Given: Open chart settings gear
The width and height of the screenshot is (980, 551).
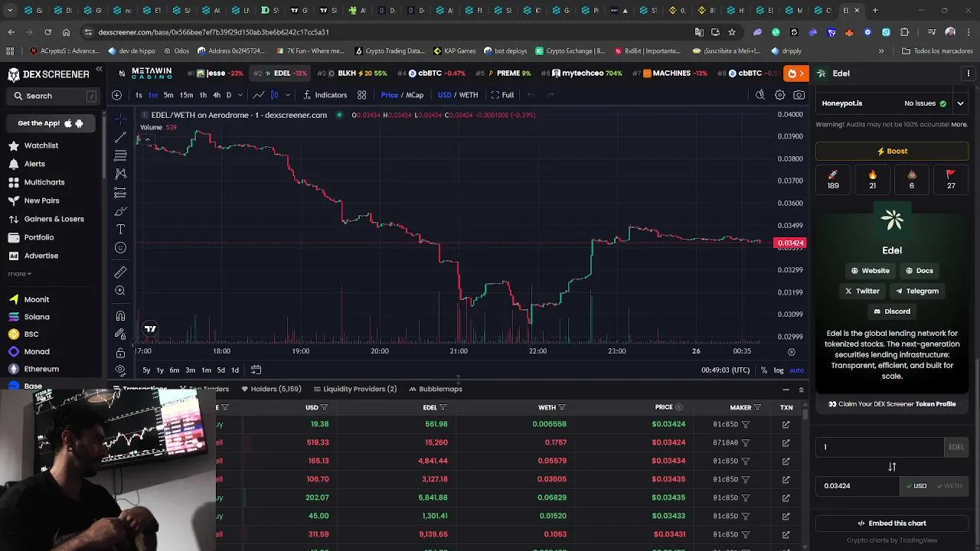Looking at the screenshot, I should (779, 95).
